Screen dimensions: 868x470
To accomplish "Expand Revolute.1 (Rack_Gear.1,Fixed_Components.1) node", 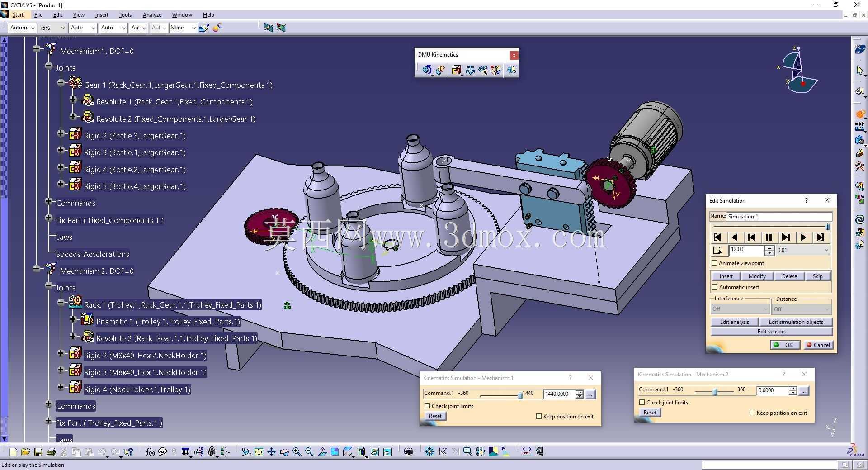I will coord(73,100).
